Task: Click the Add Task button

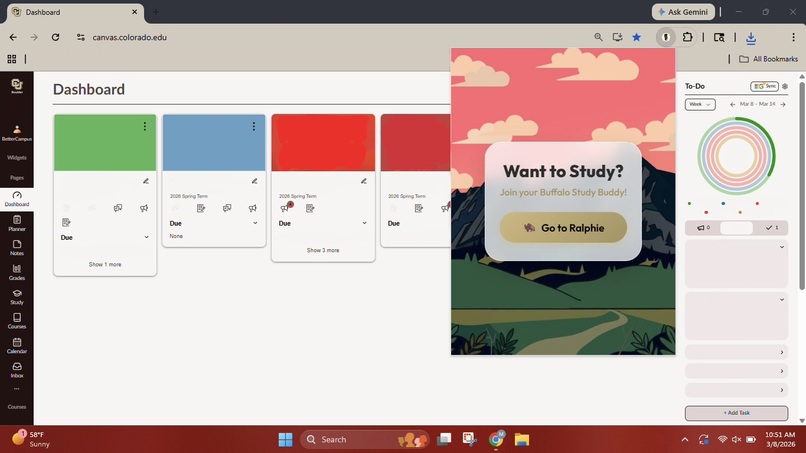Action: coord(736,413)
